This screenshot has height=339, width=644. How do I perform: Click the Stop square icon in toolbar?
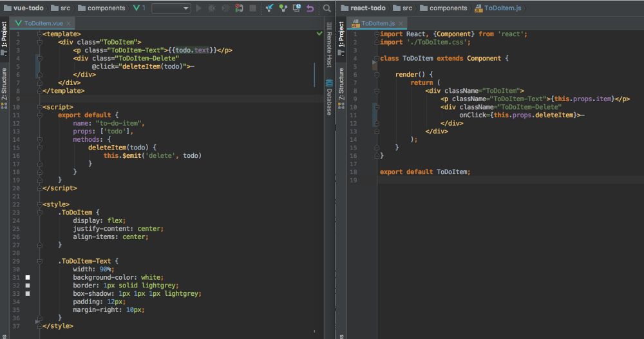[252, 8]
